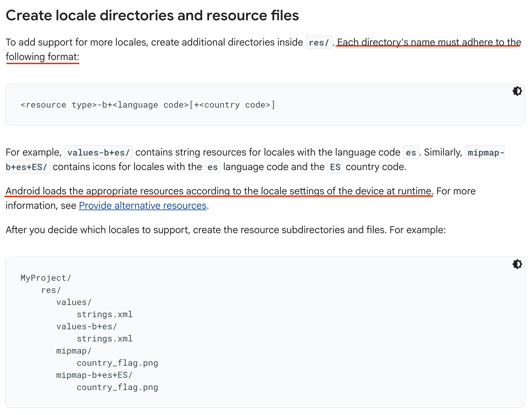
Task: Select the res/ line in directory tree
Action: point(51,290)
